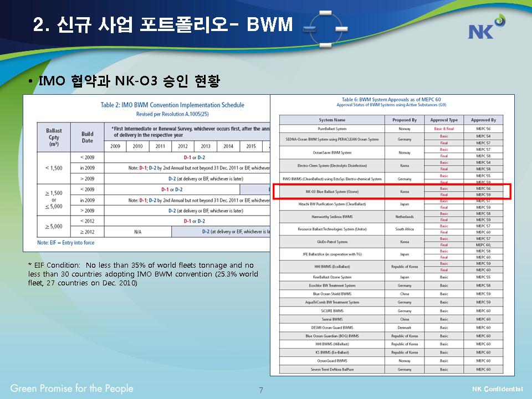Click the 'FineBallast Ozone System' row name

point(332,277)
